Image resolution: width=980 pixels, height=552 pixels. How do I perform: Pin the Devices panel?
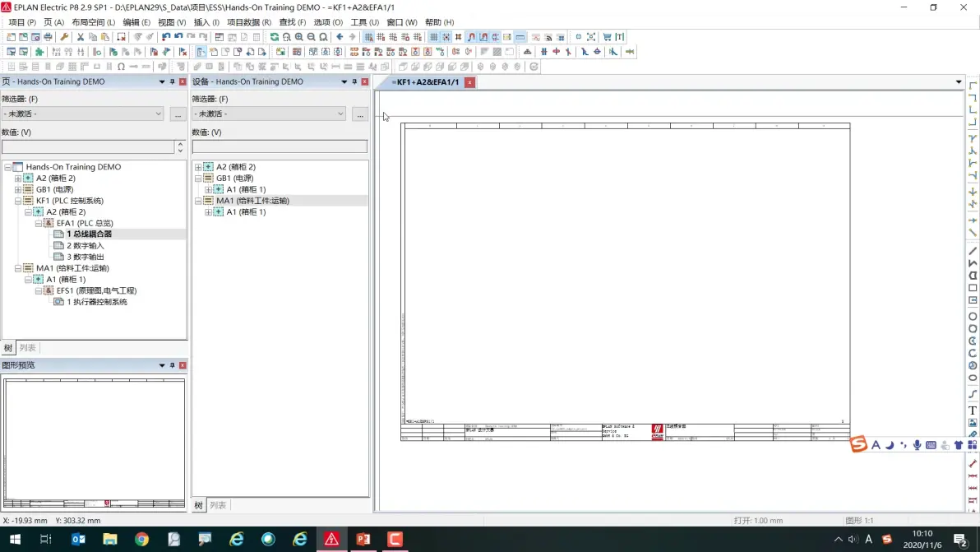(354, 82)
